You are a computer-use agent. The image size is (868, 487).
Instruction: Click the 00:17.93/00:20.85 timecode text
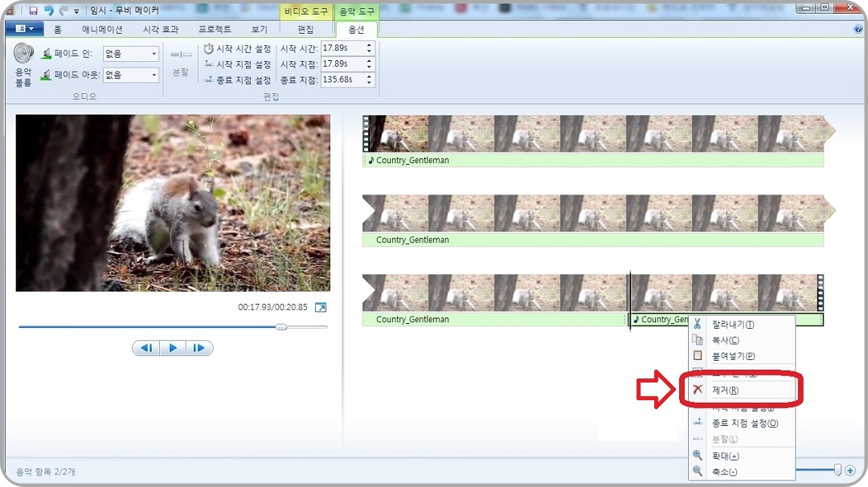pyautogui.click(x=272, y=307)
